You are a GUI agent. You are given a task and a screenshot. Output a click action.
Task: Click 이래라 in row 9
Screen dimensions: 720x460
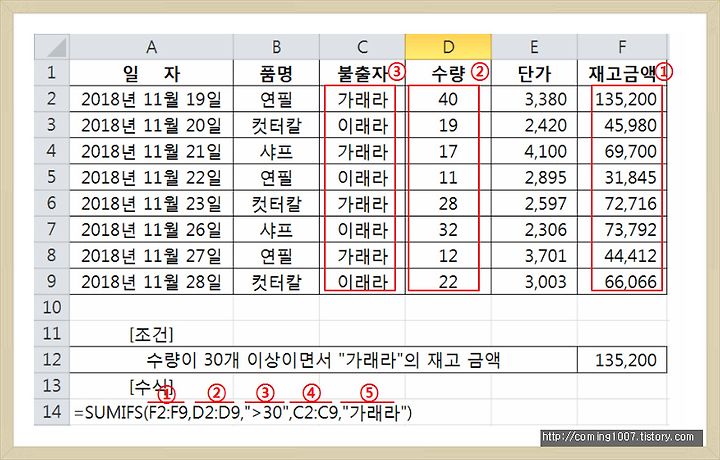362,281
